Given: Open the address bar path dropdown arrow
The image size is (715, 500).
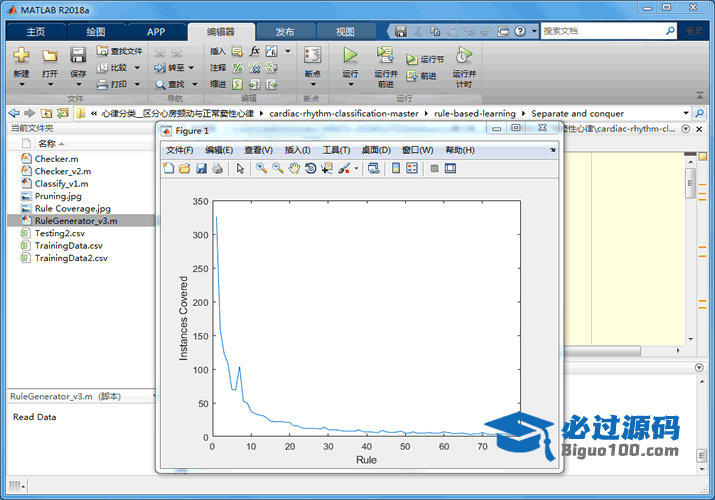Looking at the screenshot, I should click(686, 113).
